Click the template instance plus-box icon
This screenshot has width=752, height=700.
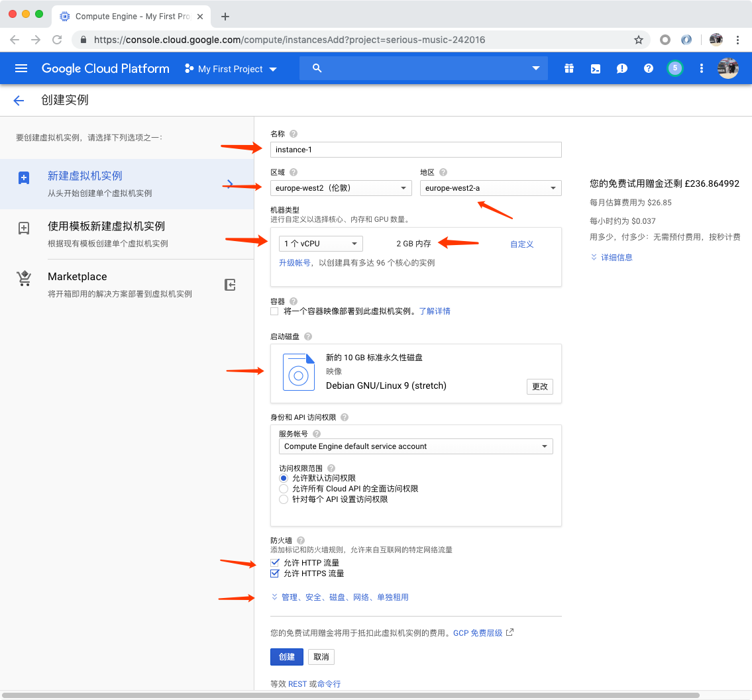[23, 228]
